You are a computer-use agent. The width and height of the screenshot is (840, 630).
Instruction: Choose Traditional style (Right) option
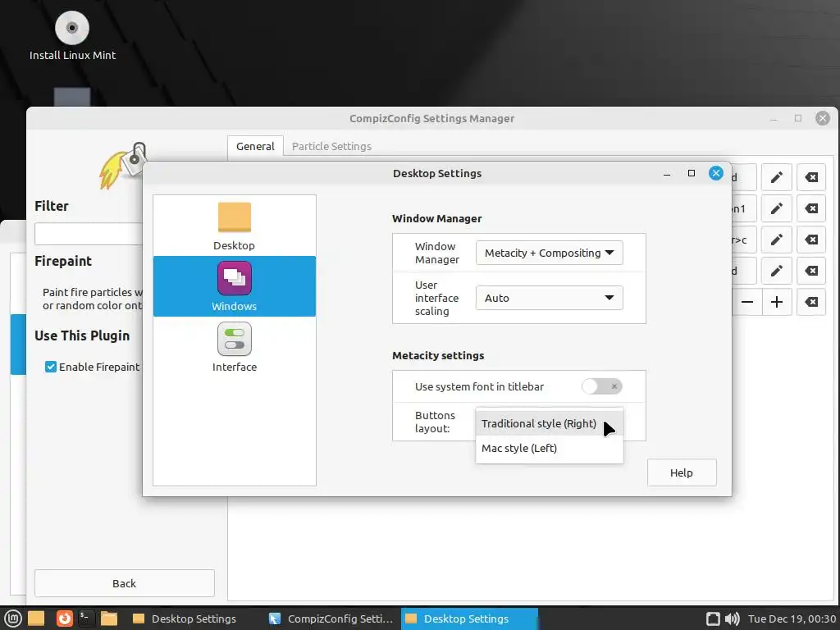549,424
